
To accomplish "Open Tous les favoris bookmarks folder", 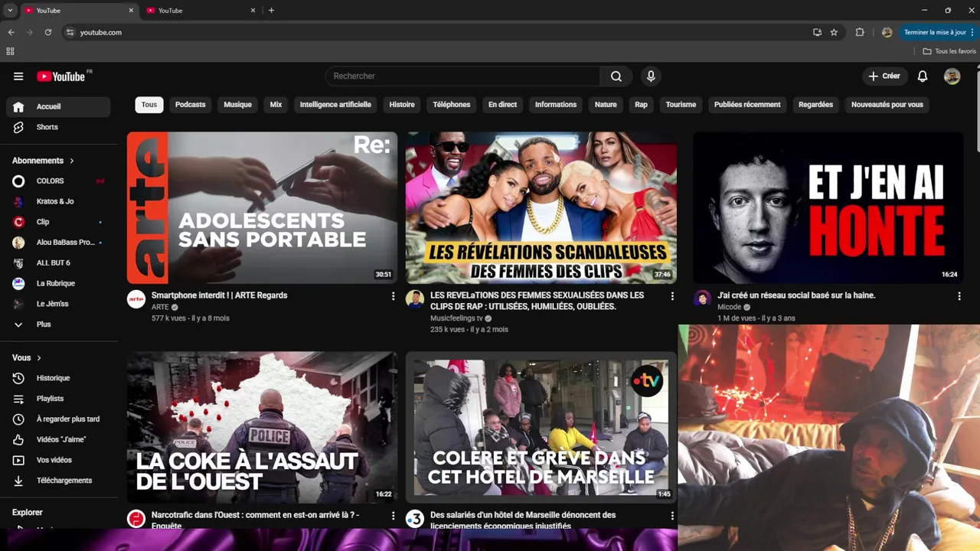I will (x=949, y=51).
